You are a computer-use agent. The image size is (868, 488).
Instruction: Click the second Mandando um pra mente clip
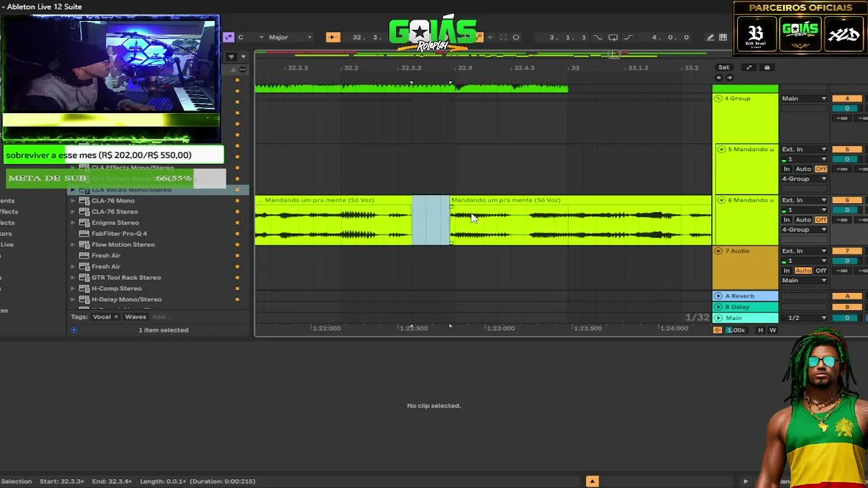(580, 220)
